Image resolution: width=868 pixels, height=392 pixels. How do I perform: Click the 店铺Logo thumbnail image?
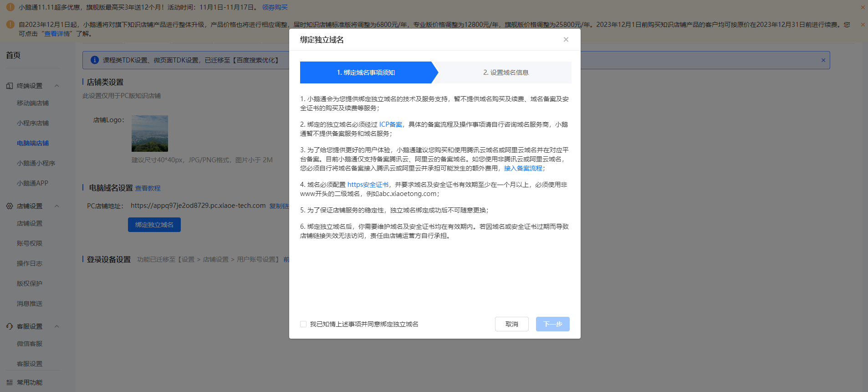coord(150,134)
